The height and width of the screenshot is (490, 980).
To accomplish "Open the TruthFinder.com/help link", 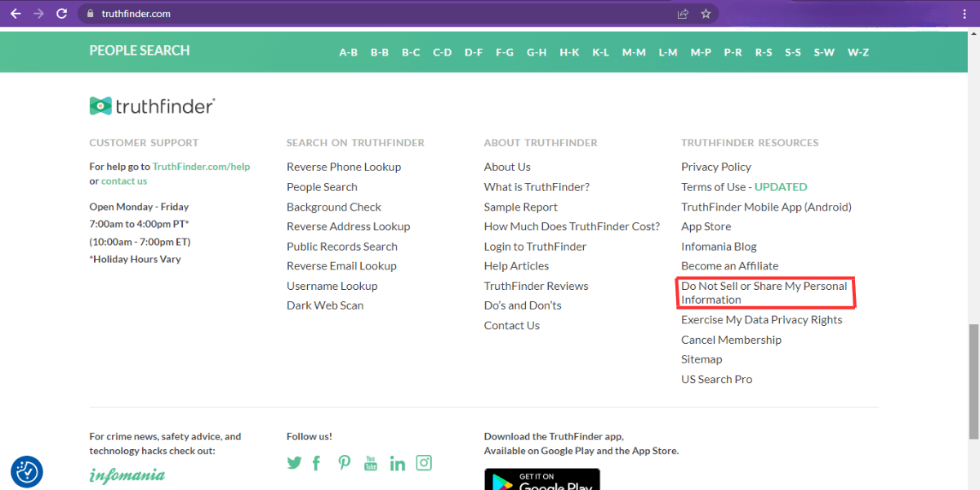I will point(201,167).
